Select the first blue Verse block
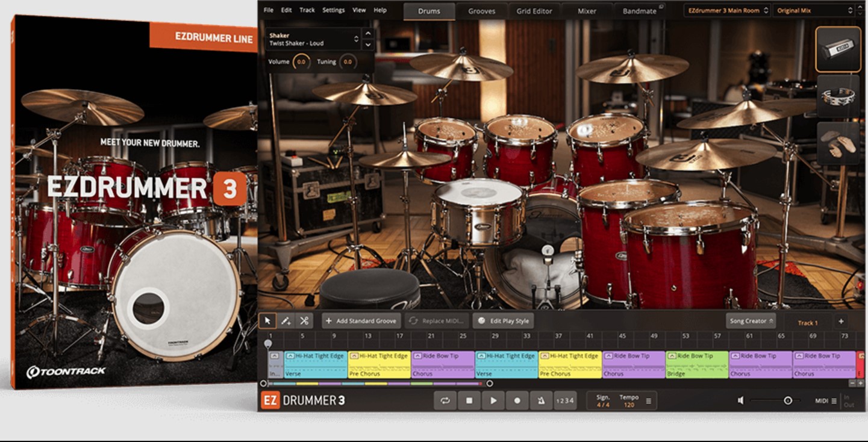Image resolution: width=868 pixels, height=442 pixels. click(316, 365)
